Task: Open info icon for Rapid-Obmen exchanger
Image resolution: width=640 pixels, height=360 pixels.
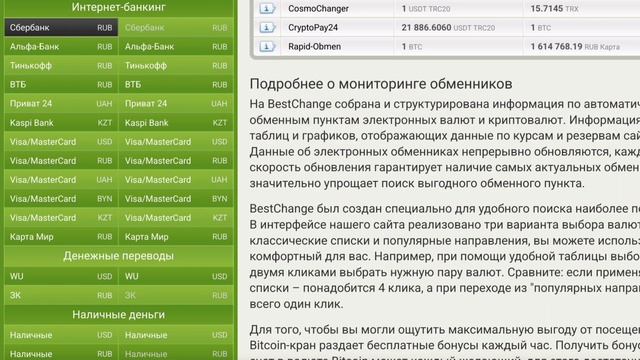Action: click(267, 47)
